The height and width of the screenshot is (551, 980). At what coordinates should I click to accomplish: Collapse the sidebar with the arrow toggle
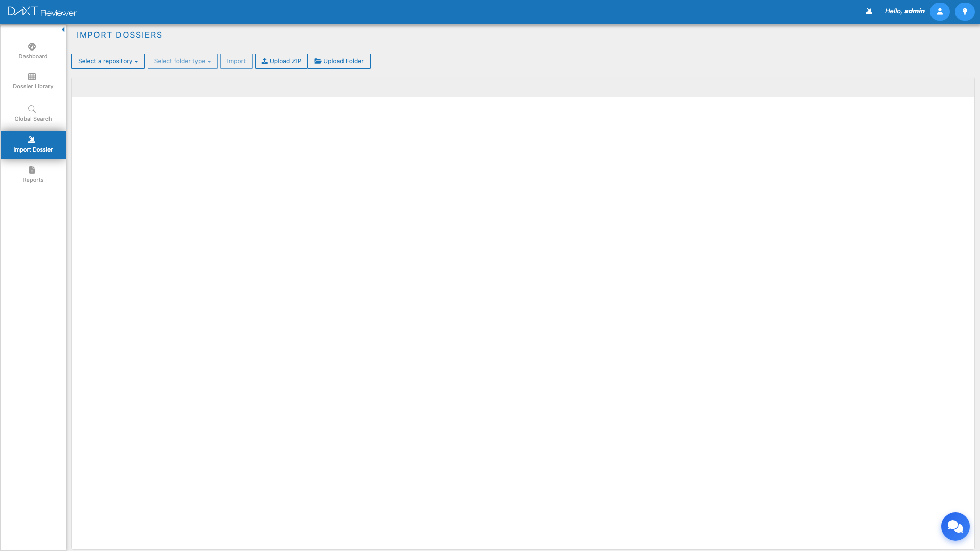click(x=63, y=29)
